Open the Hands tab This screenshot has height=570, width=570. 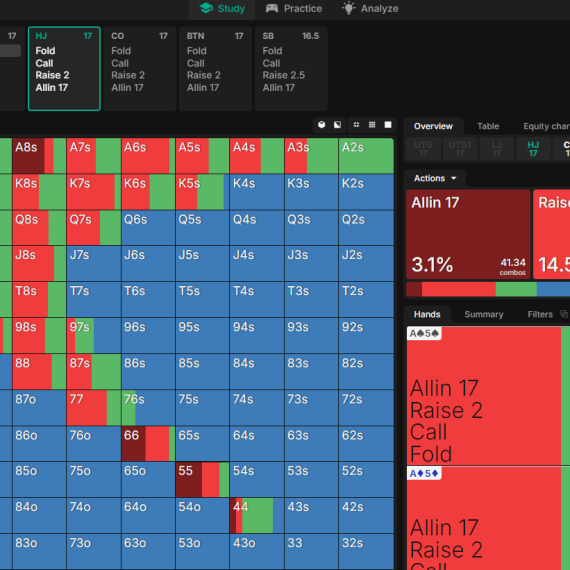click(x=427, y=314)
